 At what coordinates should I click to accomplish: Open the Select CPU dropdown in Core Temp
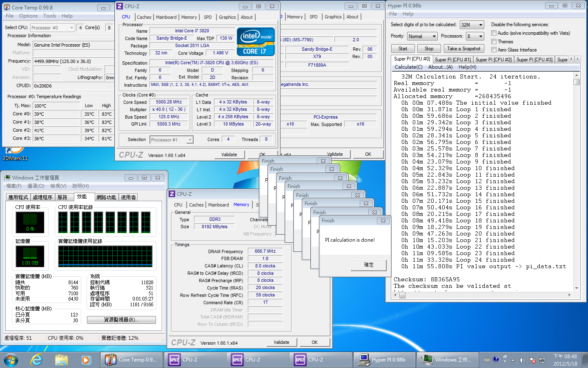point(52,28)
